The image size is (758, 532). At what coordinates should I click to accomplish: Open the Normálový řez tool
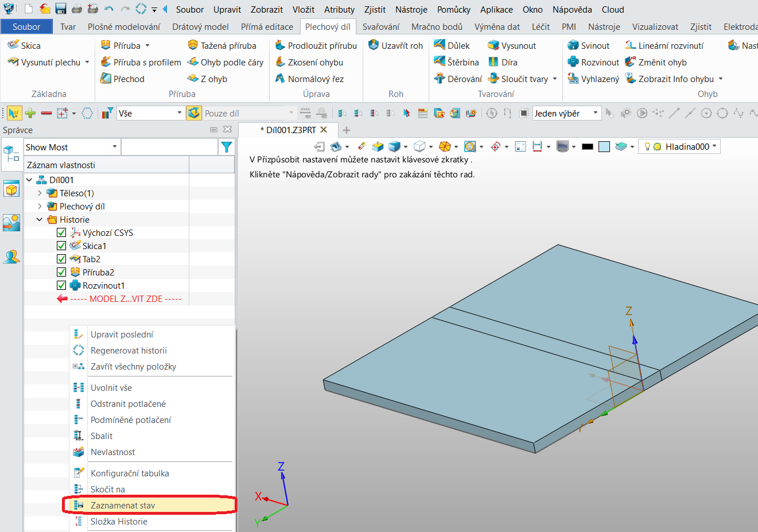coord(309,79)
